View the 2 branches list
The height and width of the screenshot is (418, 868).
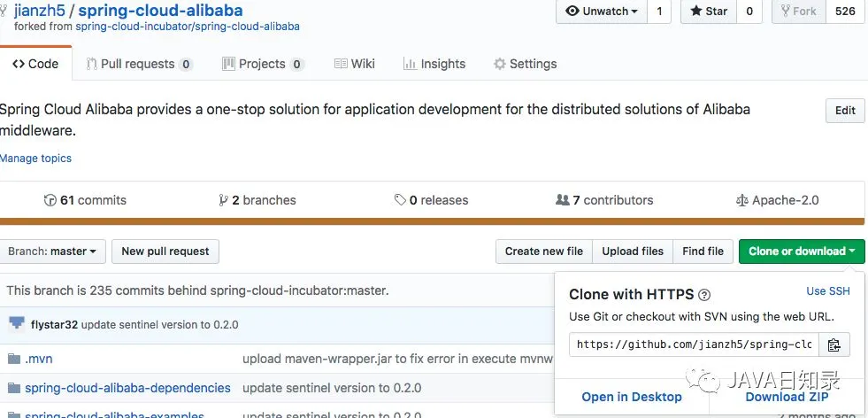tap(257, 200)
